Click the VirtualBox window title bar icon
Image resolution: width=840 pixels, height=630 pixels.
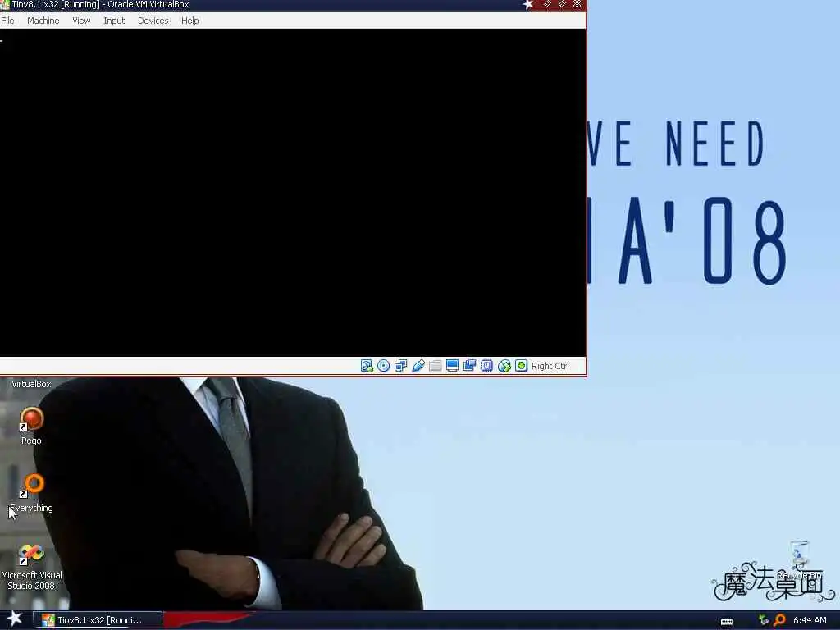pyautogui.click(x=5, y=5)
